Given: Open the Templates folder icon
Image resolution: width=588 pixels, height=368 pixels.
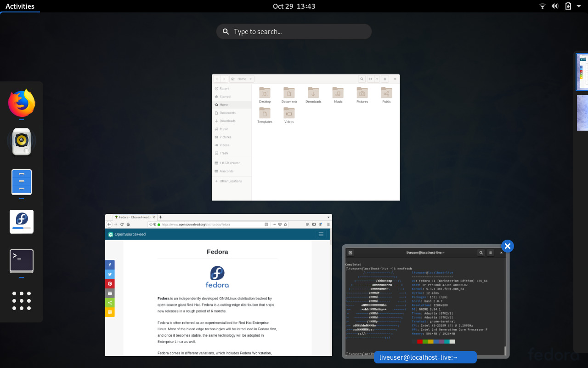Looking at the screenshot, I should point(265,113).
